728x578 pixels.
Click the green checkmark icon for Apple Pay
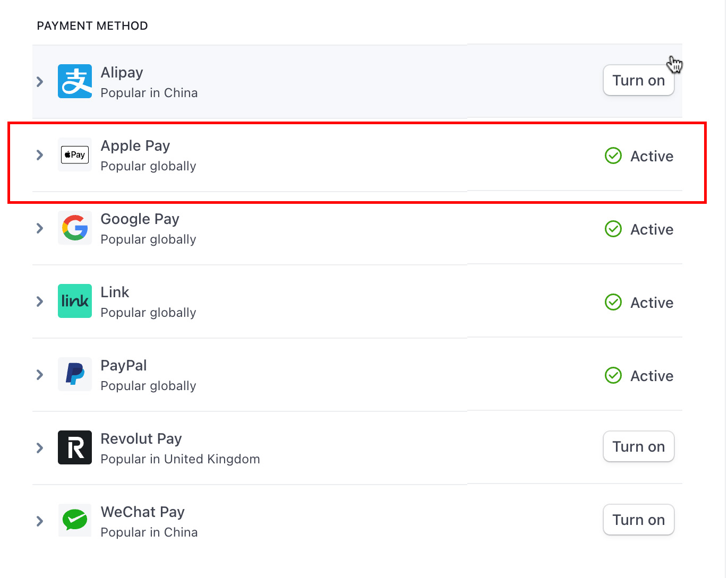click(x=613, y=156)
